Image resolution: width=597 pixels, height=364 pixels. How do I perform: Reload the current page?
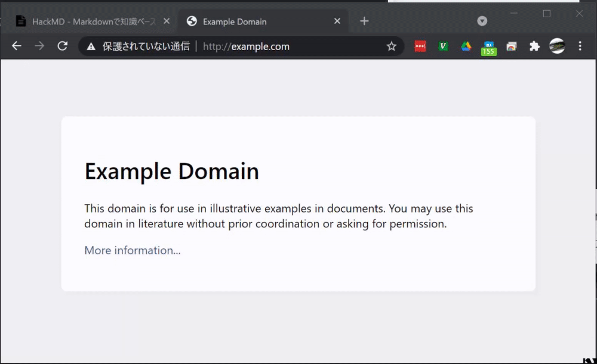[x=62, y=45]
